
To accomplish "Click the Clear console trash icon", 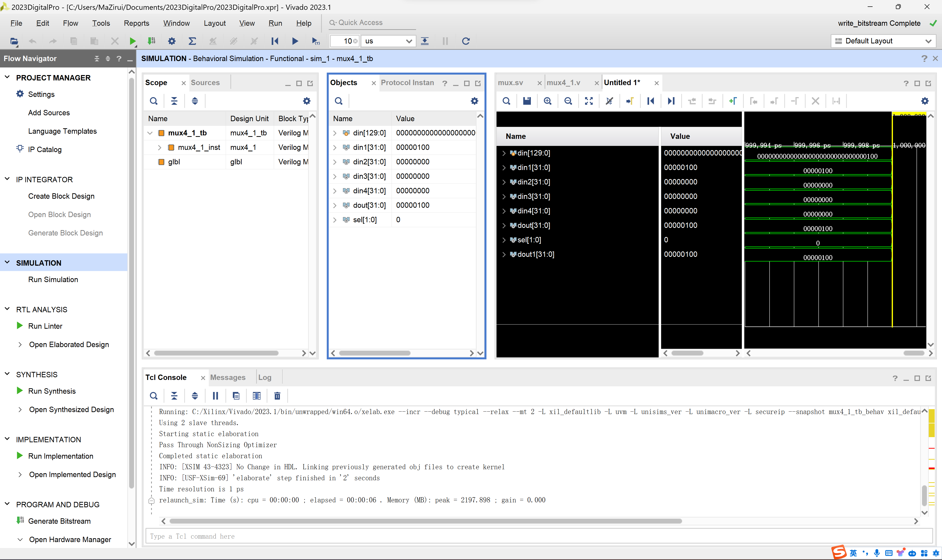I will pyautogui.click(x=277, y=396).
